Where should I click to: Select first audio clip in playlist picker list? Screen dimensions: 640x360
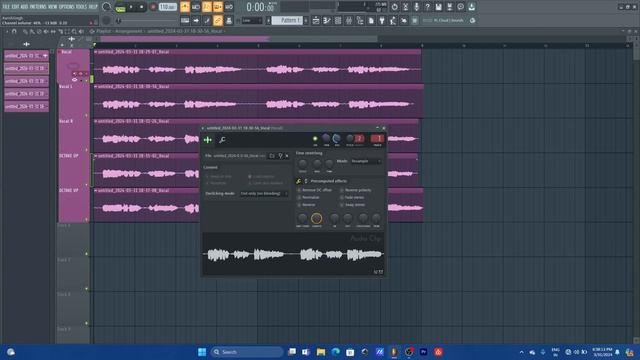(x=26, y=56)
